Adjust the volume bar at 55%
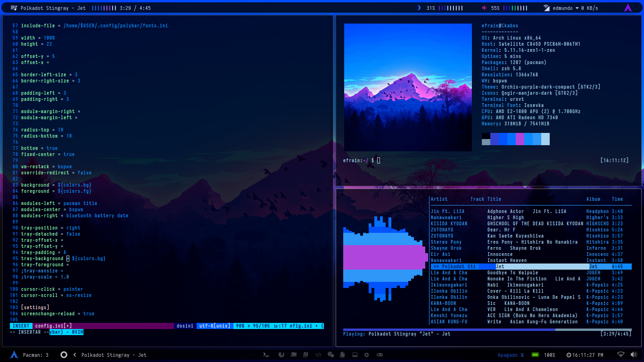The width and height of the screenshot is (644, 362). [x=515, y=8]
